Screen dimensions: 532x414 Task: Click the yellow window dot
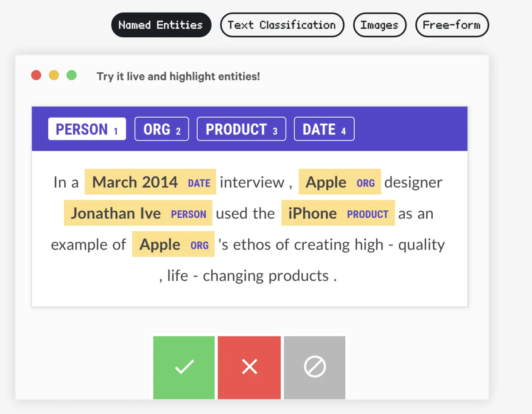click(x=54, y=75)
